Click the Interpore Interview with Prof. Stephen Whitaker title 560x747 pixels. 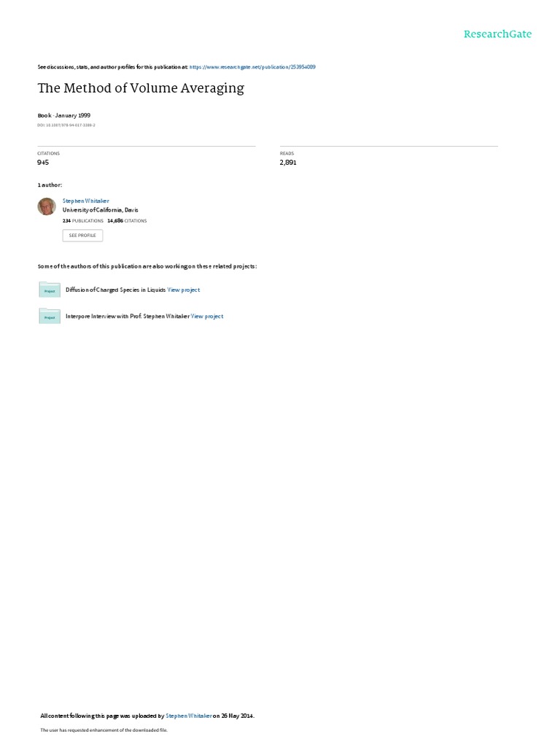128,317
